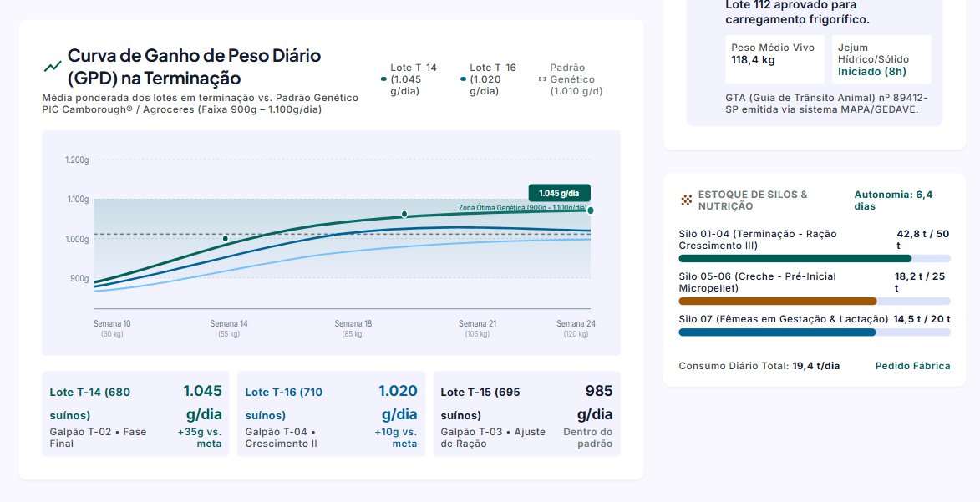Click the +10g vs. meta value
This screenshot has height=502, width=980.
point(396,438)
